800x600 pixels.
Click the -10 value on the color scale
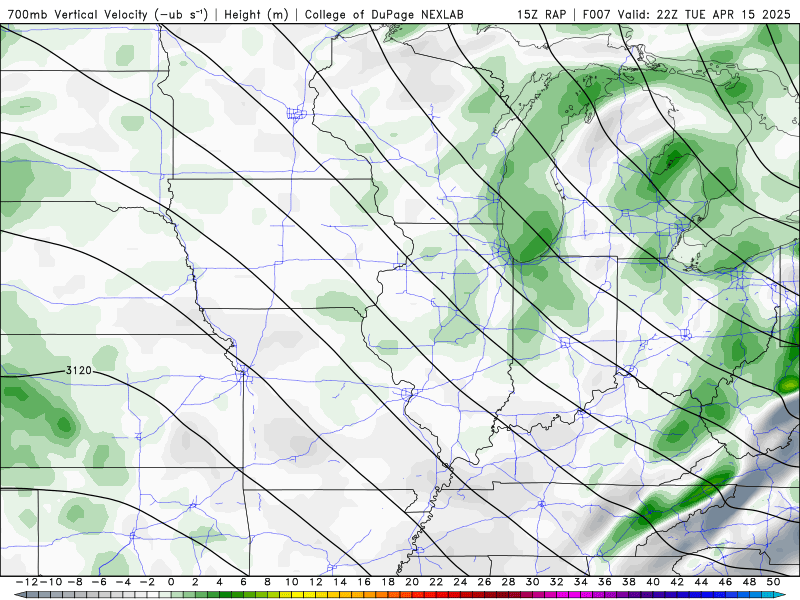pyautogui.click(x=51, y=582)
